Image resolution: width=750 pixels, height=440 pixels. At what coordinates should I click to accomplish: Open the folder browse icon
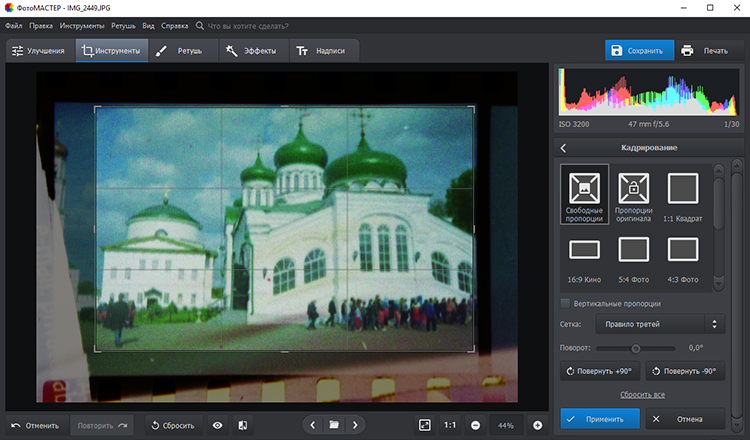pos(334,425)
